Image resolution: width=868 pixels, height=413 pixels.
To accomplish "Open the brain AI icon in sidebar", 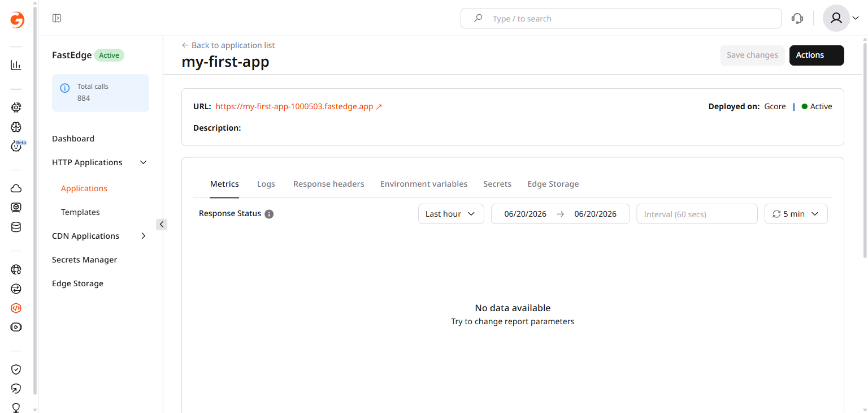I will pos(16,127).
